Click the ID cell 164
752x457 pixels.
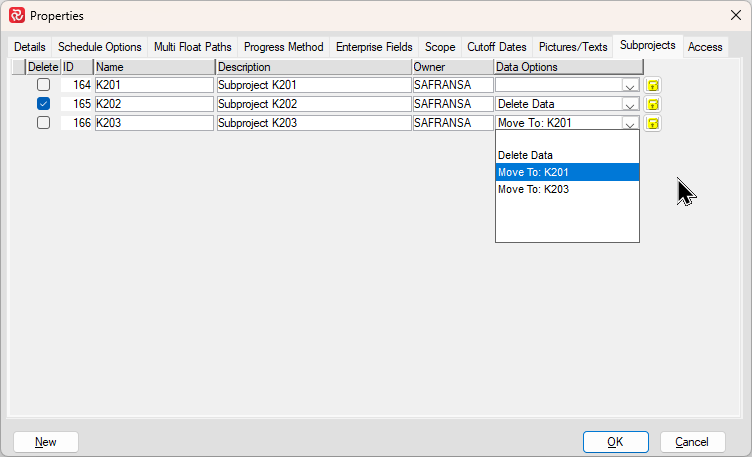(x=76, y=85)
